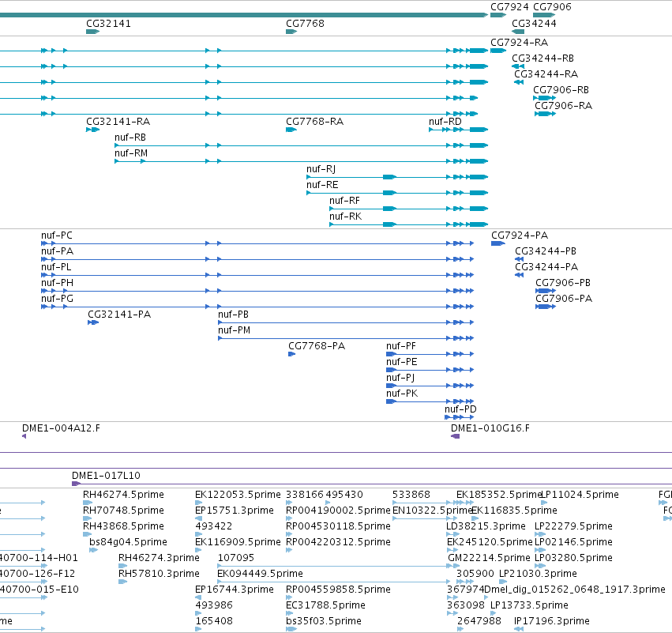Viewport: 672px width, 633px height.
Task: Click protein label nuf-PM
Action: coord(235,330)
